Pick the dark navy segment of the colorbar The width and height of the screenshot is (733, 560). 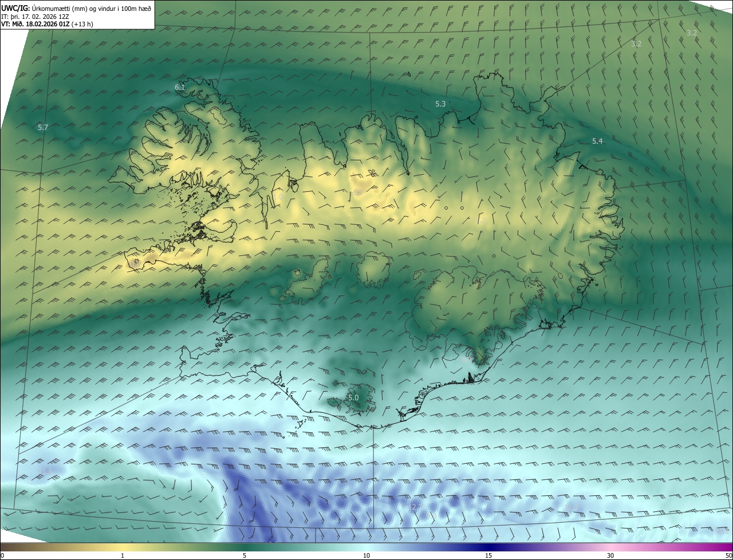point(488,547)
